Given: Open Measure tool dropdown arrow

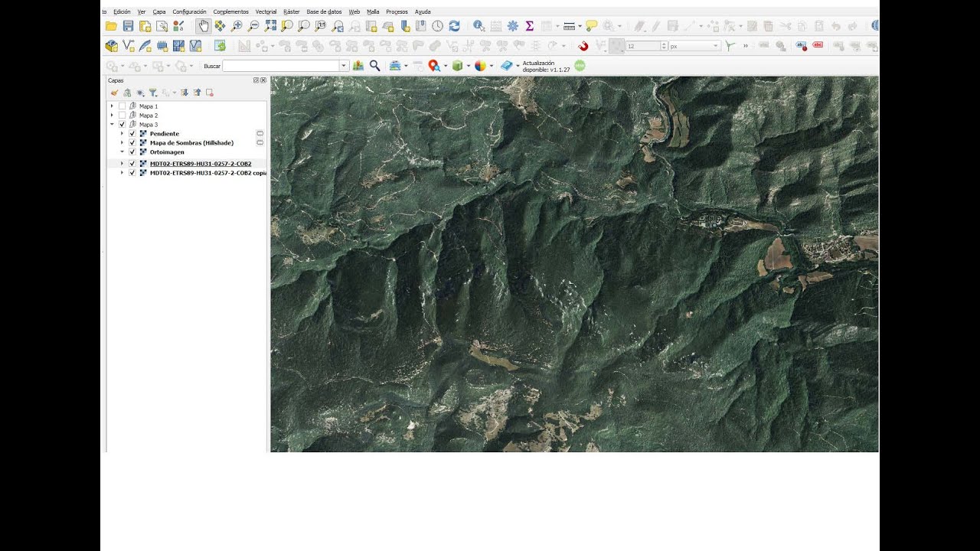Looking at the screenshot, I should (580, 26).
